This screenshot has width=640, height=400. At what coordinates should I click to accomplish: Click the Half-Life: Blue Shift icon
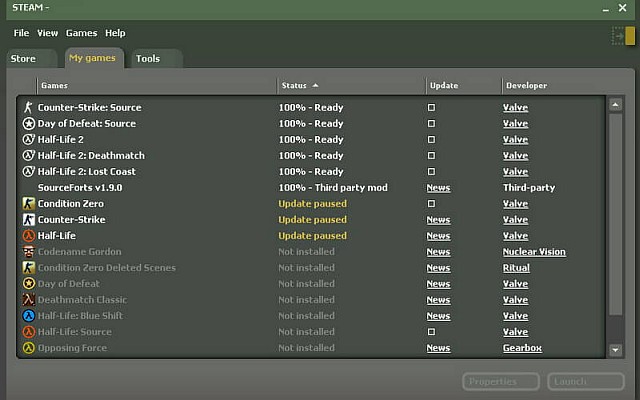29,315
